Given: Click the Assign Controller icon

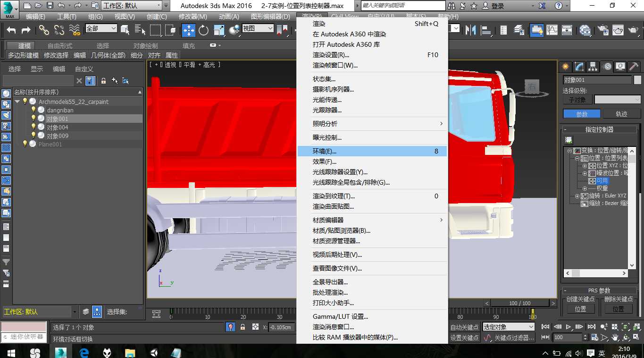Looking at the screenshot, I should [569, 140].
